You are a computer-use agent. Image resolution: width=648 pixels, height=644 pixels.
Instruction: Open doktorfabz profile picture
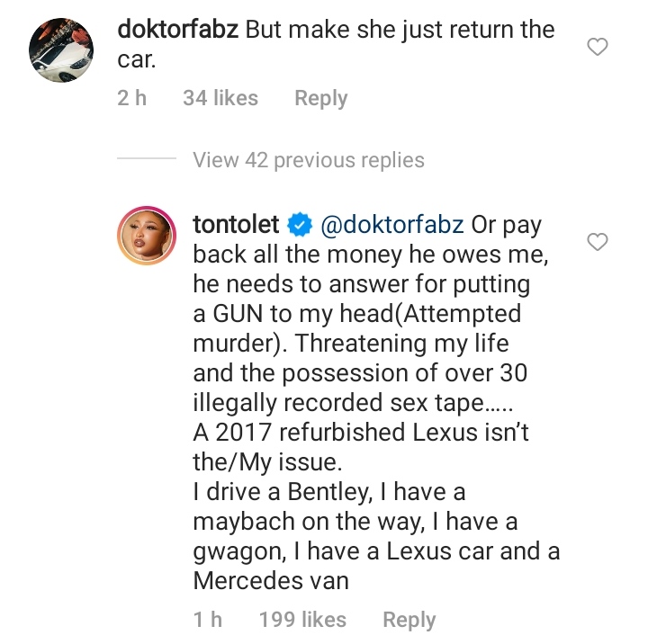tap(64, 50)
